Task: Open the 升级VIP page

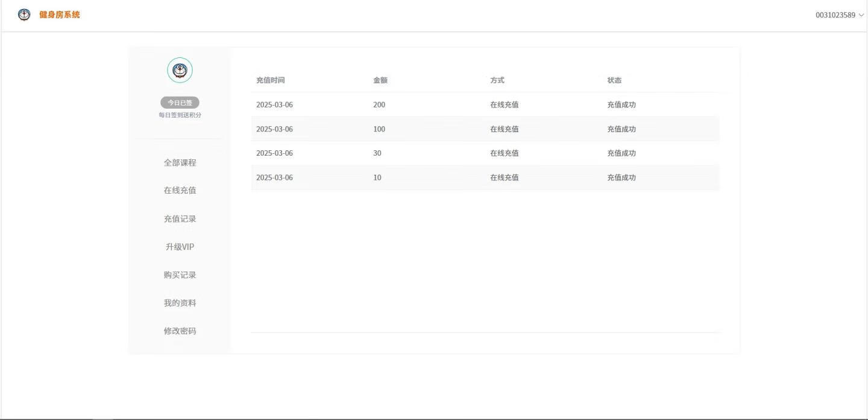Action: click(180, 247)
